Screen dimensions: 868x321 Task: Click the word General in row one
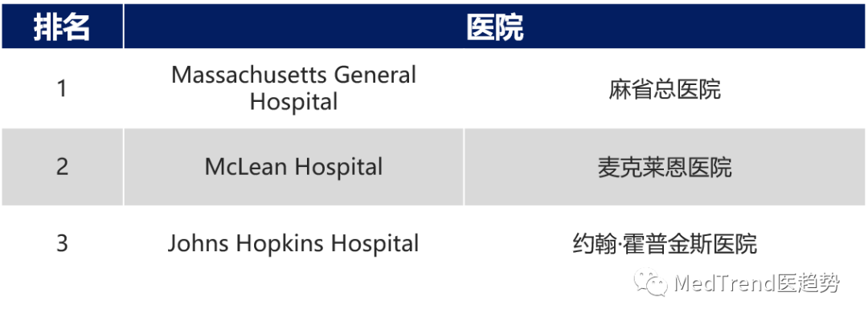(375, 75)
